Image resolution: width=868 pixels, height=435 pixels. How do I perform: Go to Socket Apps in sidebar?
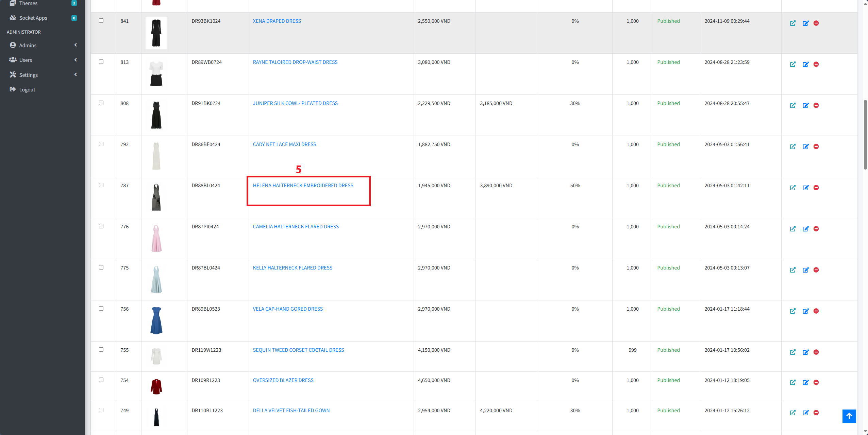pyautogui.click(x=33, y=18)
